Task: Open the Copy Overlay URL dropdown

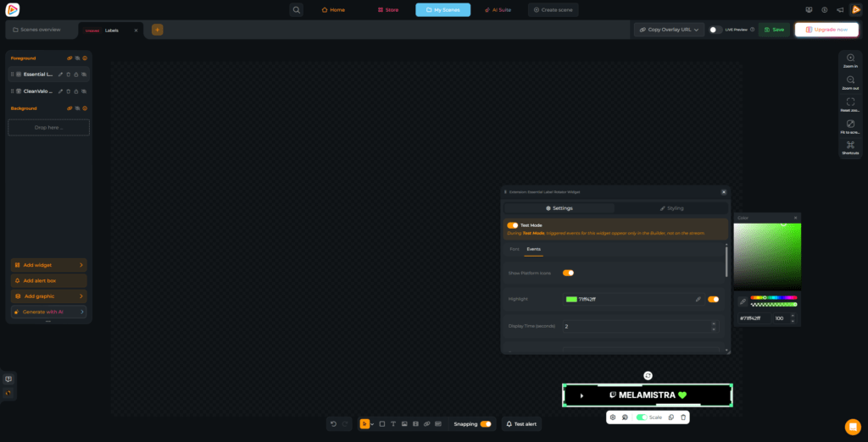Action: [670, 30]
